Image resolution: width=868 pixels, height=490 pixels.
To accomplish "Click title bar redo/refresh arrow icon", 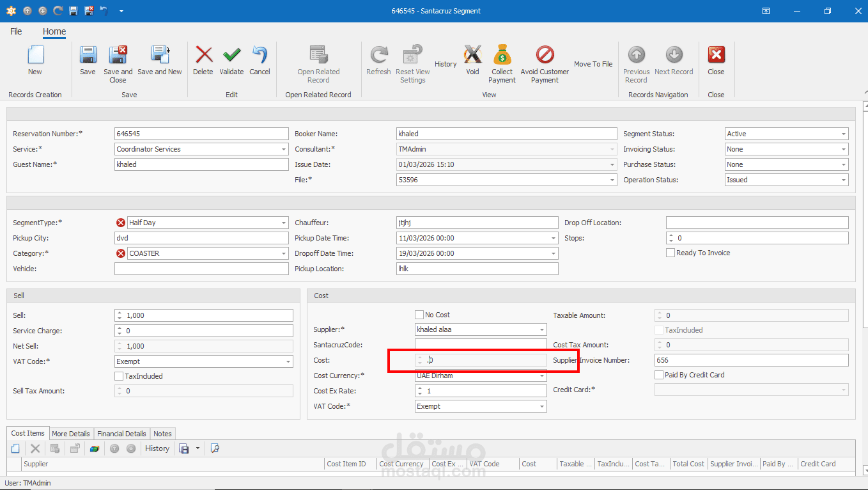I will click(58, 11).
